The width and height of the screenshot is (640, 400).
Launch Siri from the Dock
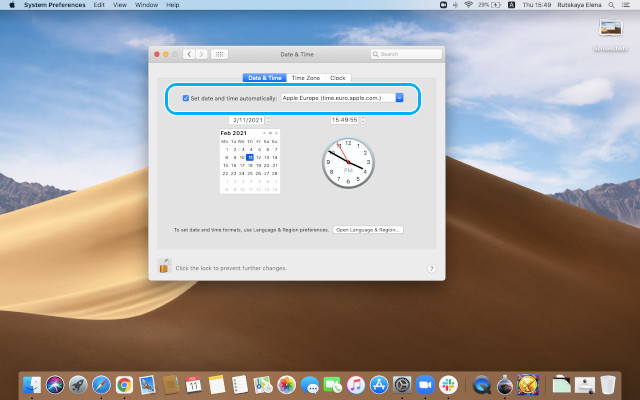(55, 385)
